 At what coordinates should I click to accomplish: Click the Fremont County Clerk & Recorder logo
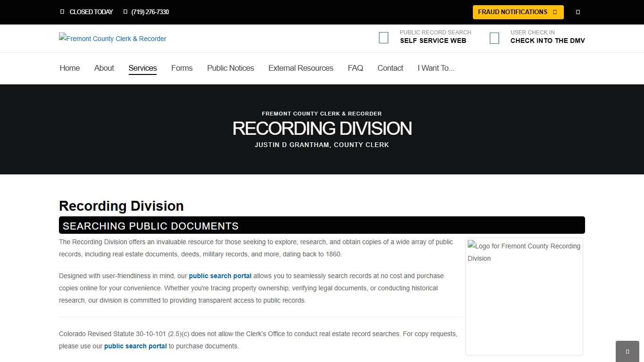pyautogui.click(x=112, y=39)
